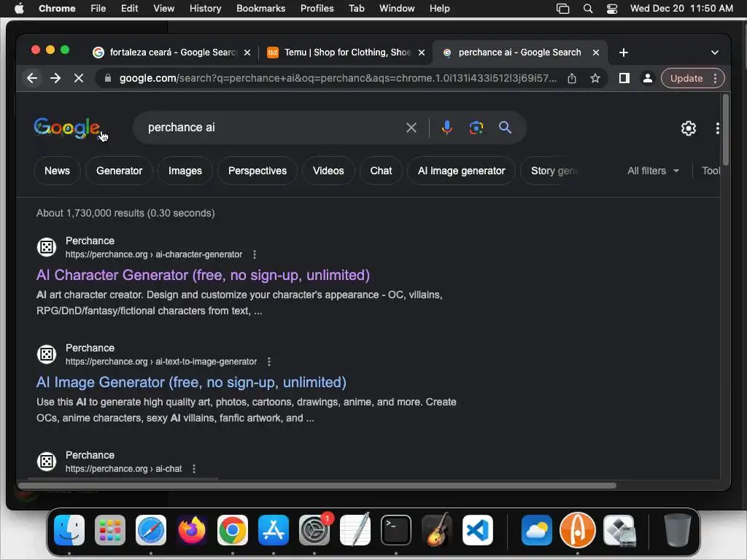Viewport: 747px width, 560px height.
Task: Filter results by Chat
Action: [x=381, y=171]
